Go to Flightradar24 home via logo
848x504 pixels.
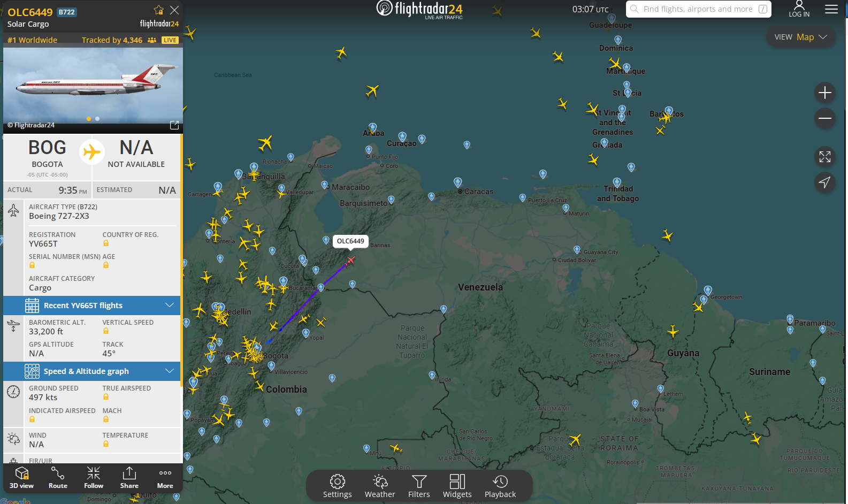tap(419, 9)
